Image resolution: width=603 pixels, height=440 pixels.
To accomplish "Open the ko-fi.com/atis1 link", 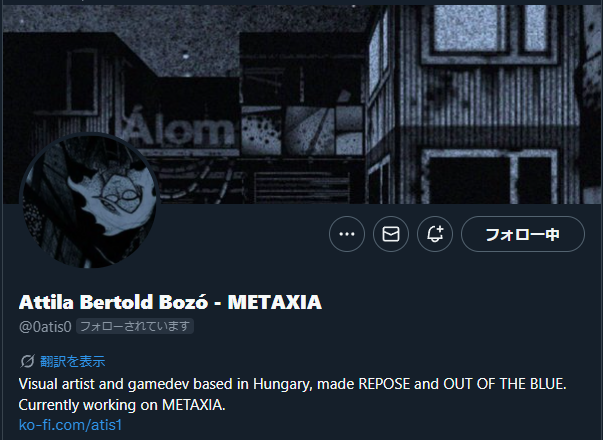I will 70,425.
